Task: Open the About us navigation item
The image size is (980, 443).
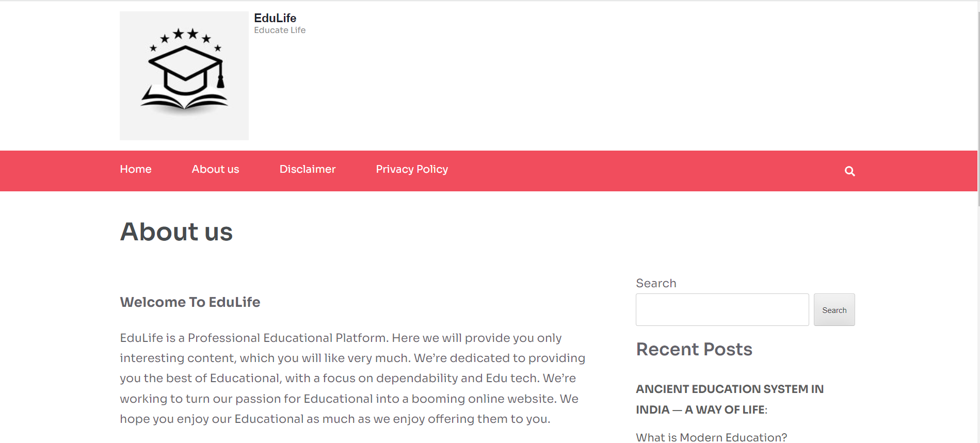Action: tap(215, 169)
